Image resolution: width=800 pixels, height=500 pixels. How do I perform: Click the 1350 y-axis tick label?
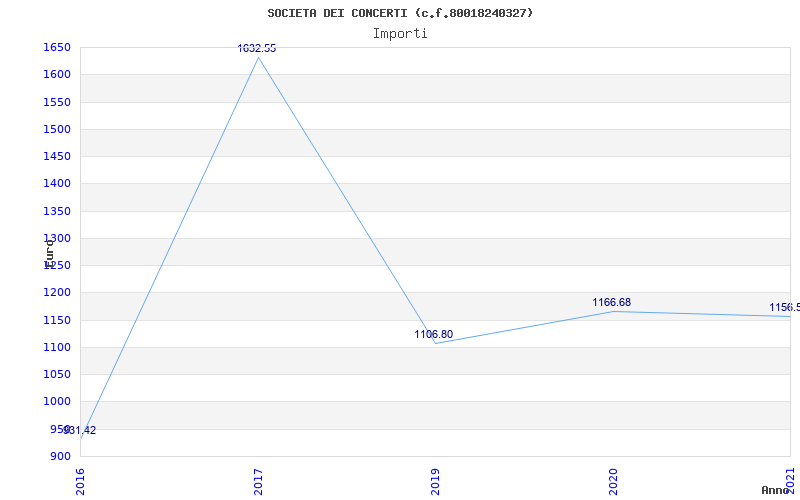(x=57, y=211)
